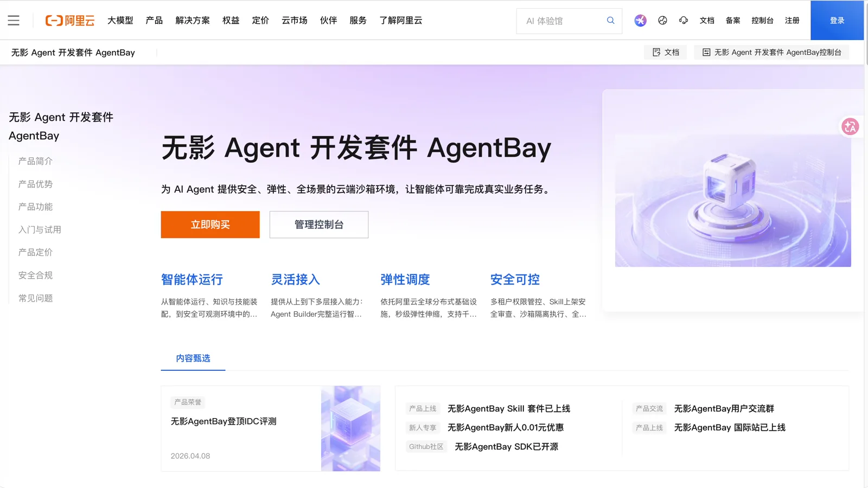
Task: Click the hero AgentBay cube illustration
Action: (x=733, y=201)
